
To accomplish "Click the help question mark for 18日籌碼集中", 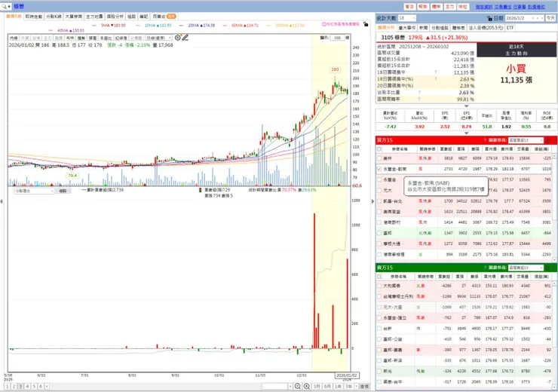I will pos(436,72).
